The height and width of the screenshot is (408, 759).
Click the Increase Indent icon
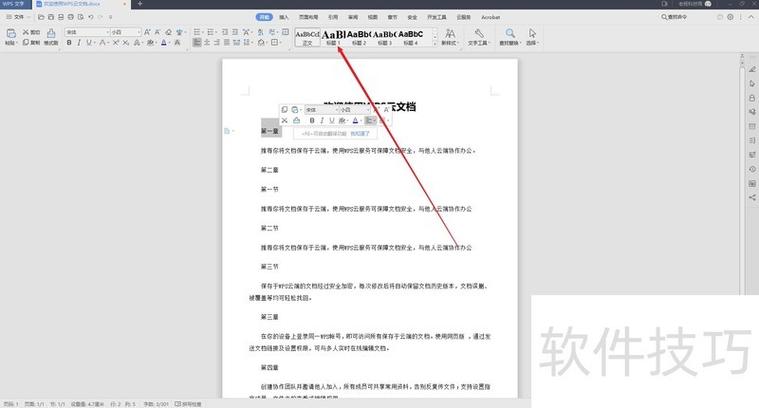235,32
